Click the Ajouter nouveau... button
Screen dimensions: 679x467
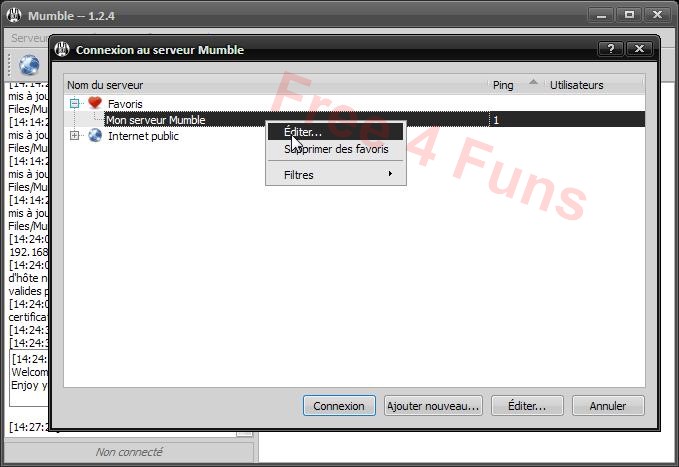433,406
